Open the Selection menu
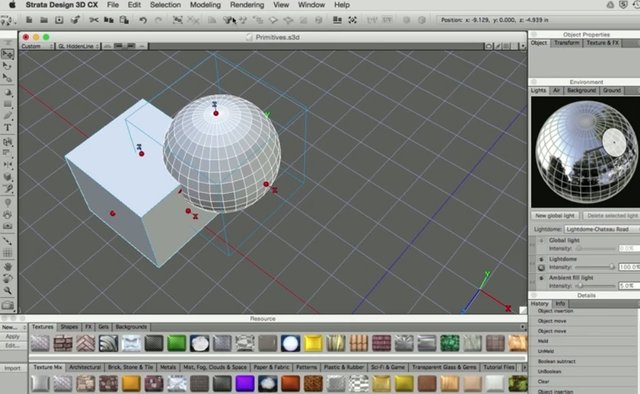The height and width of the screenshot is (394, 640). [x=165, y=5]
